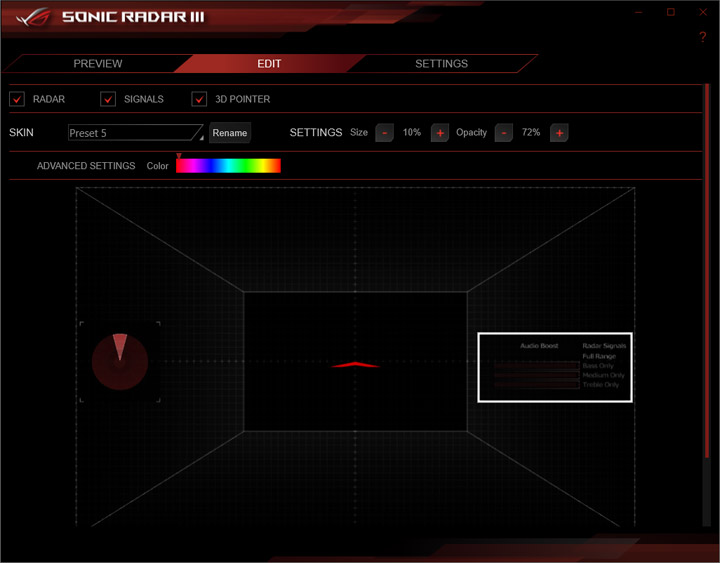Open the SETTINGS tab

[441, 63]
